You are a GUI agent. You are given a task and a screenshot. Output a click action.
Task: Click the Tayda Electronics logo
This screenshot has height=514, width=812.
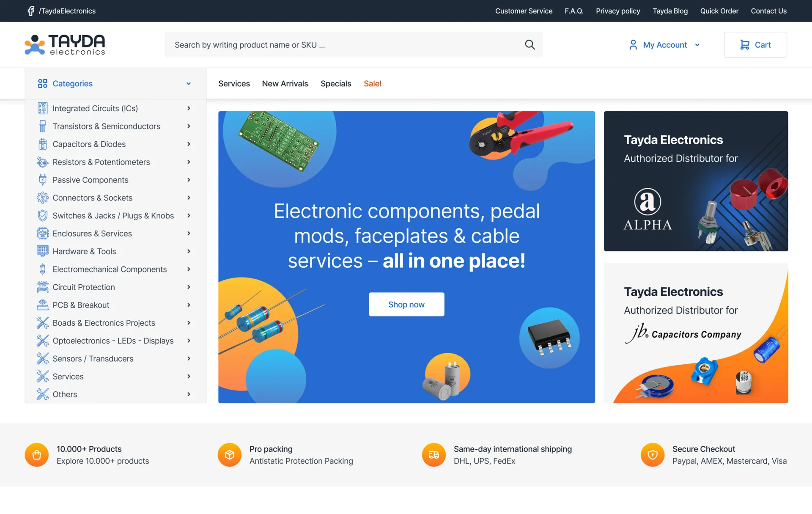point(65,45)
